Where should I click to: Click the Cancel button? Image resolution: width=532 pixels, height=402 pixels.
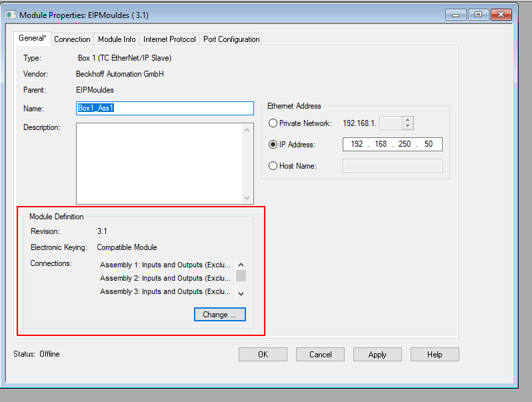[320, 355]
